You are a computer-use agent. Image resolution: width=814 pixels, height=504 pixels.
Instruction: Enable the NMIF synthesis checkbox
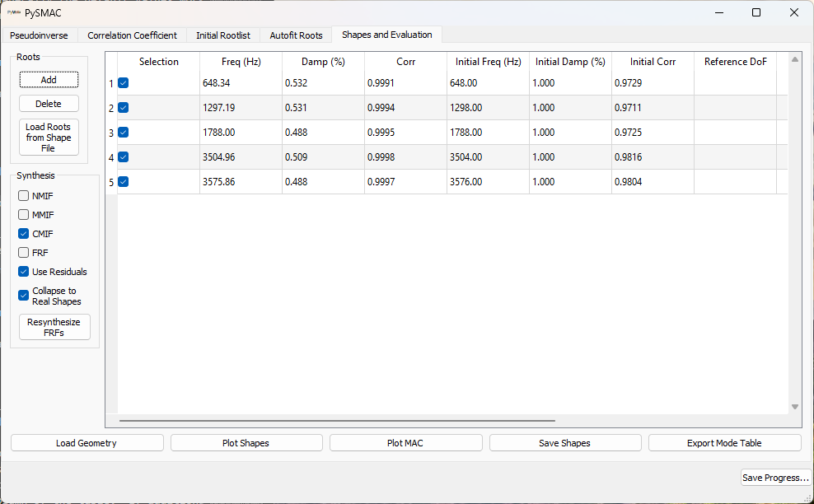pyautogui.click(x=23, y=196)
